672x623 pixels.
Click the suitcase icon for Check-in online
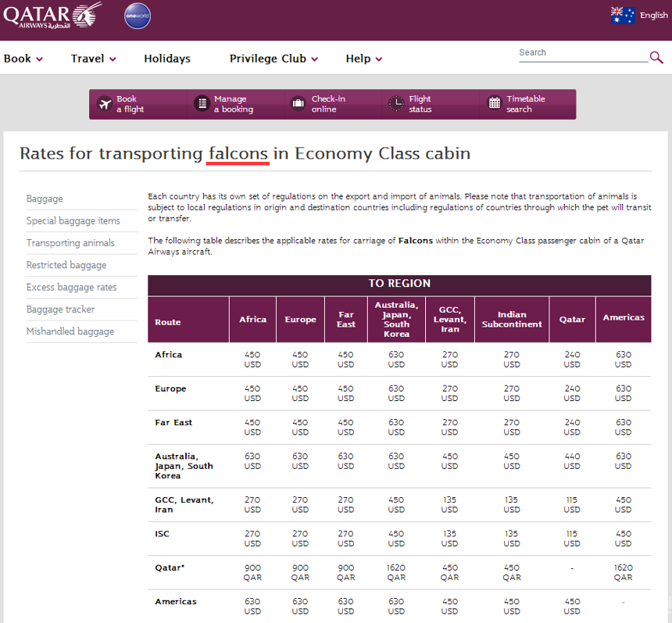298,104
